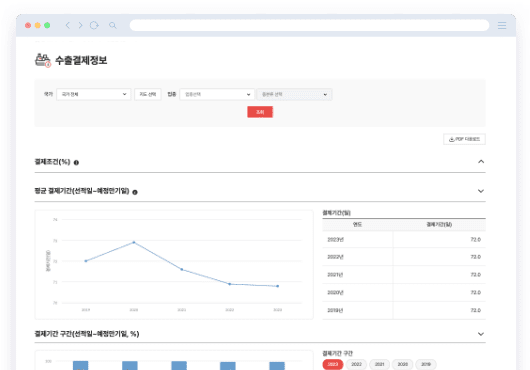This screenshot has width=530, height=370.
Task: Click the 수출결제정보 page title
Action: 81,60
